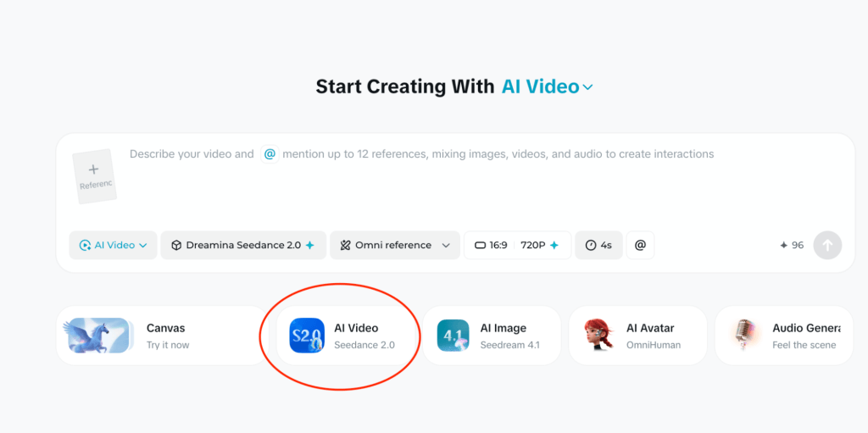
Task: Click the 4.1 Seedream icon
Action: tap(453, 336)
